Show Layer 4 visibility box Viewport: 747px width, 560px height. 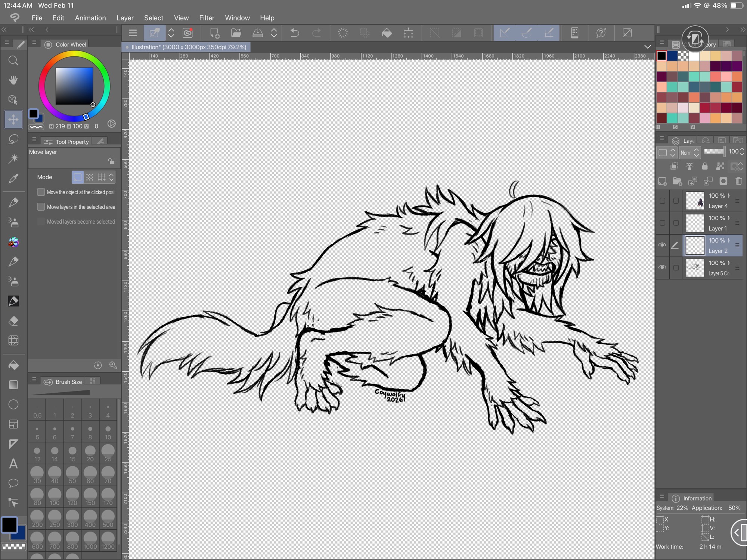[662, 201]
